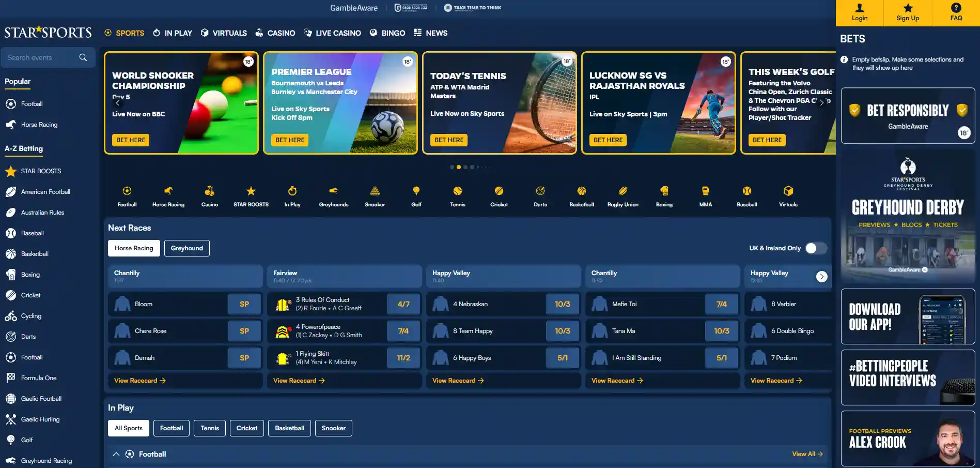Viewport: 980px width, 468px height.
Task: Advance promo banners with the right arrow
Action: click(x=821, y=103)
